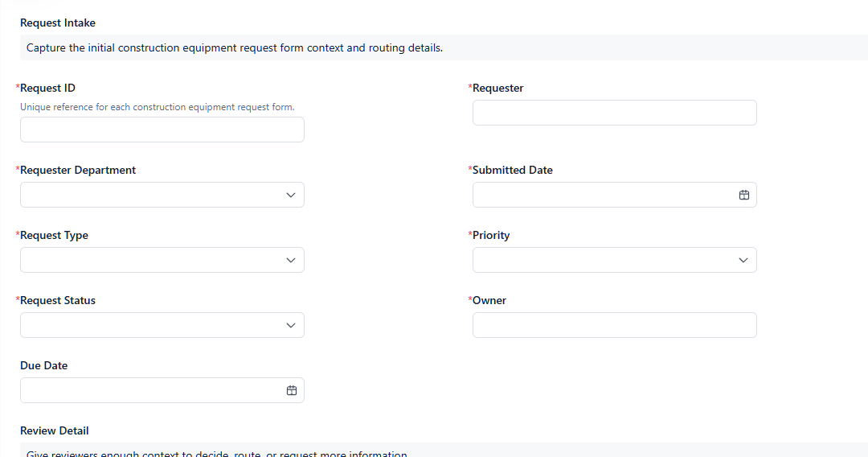The image size is (868, 457).
Task: Open the Submitted Date calendar icon
Action: 744,195
